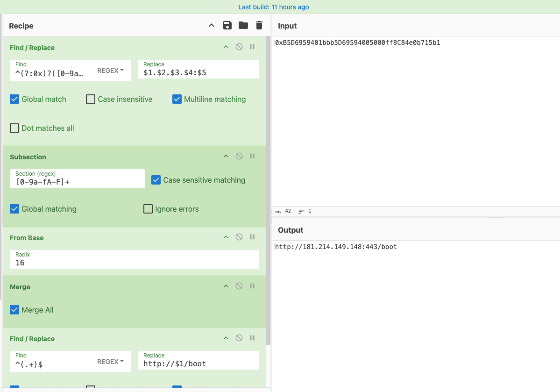Save the recipe with the floppy disk icon
Image resolution: width=560 pixels, height=392 pixels.
227,25
